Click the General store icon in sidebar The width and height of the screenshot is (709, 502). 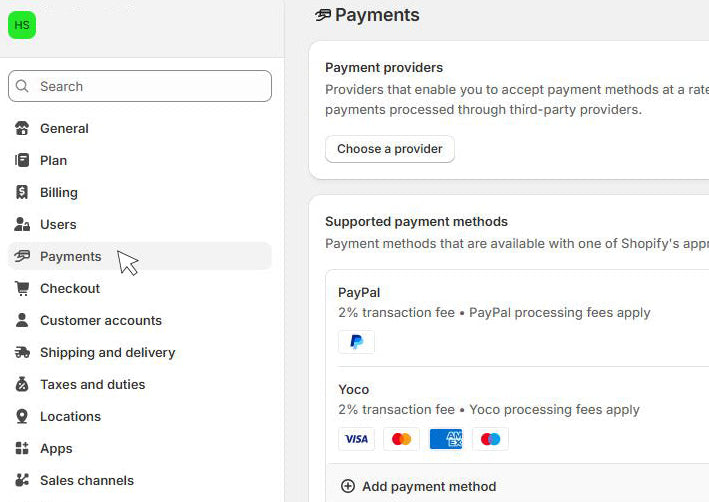click(x=22, y=128)
